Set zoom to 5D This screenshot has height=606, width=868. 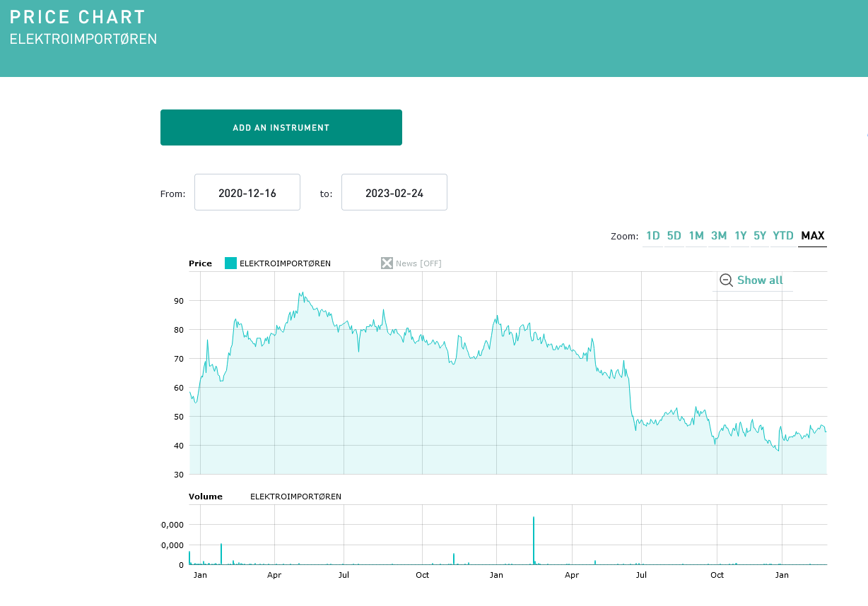[674, 236]
